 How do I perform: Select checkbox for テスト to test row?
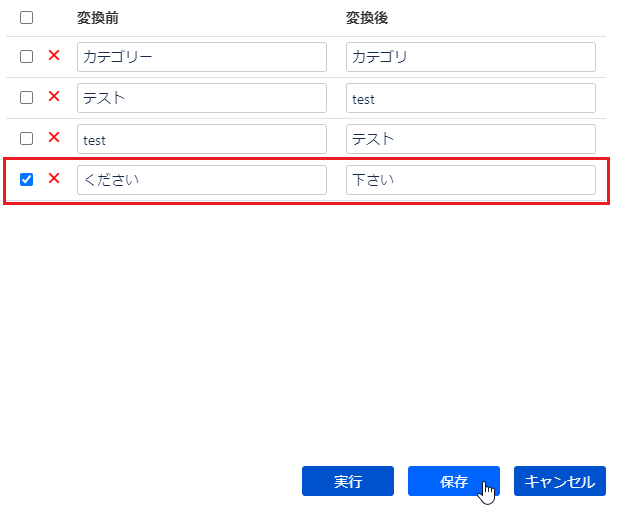27,98
